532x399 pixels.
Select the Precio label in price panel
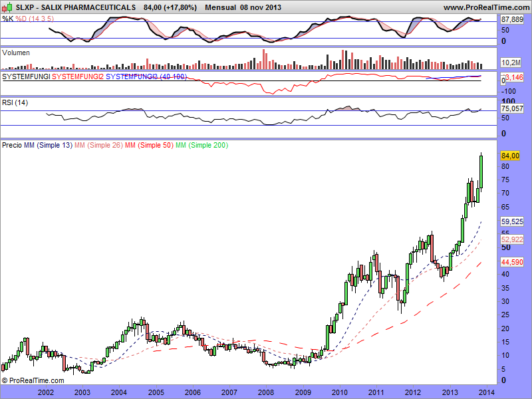point(12,145)
